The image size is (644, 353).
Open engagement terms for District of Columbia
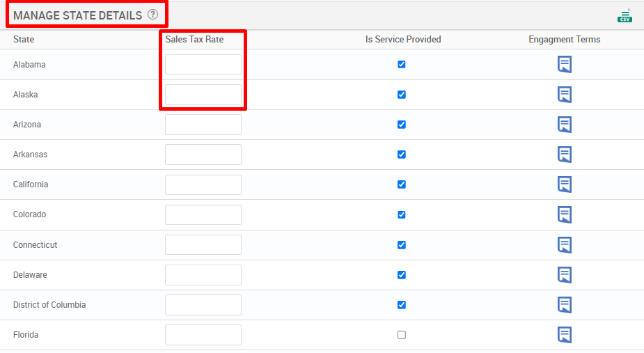pos(565,305)
